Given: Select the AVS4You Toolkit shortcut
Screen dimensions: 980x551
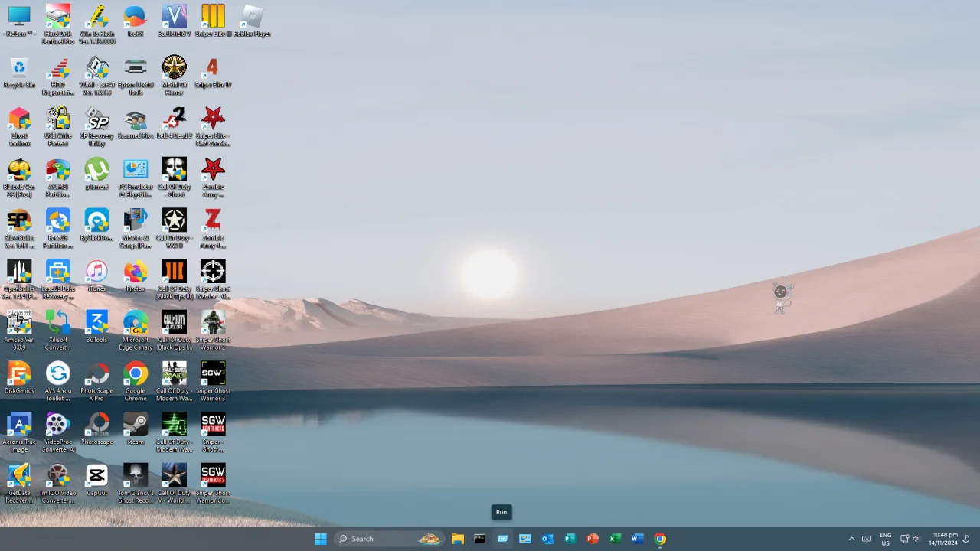Looking at the screenshot, I should [x=58, y=382].
